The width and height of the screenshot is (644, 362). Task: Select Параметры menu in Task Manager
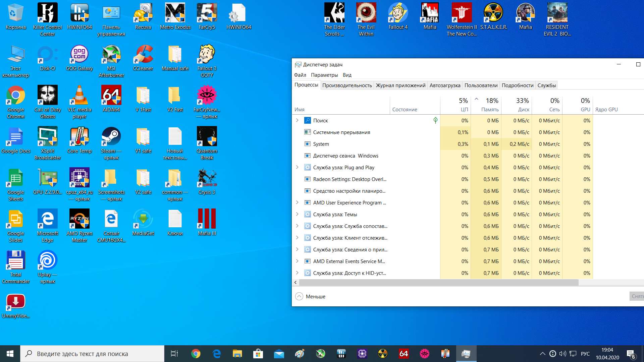click(324, 75)
